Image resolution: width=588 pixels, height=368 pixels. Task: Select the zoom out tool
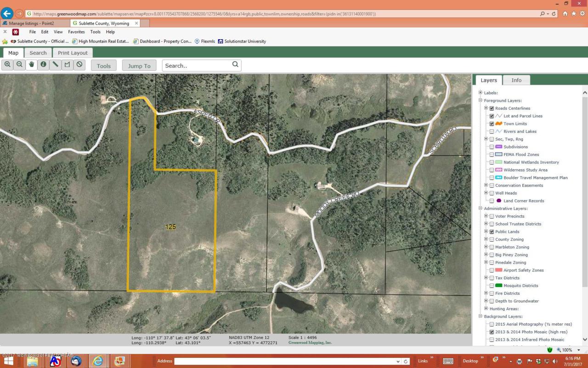[19, 65]
